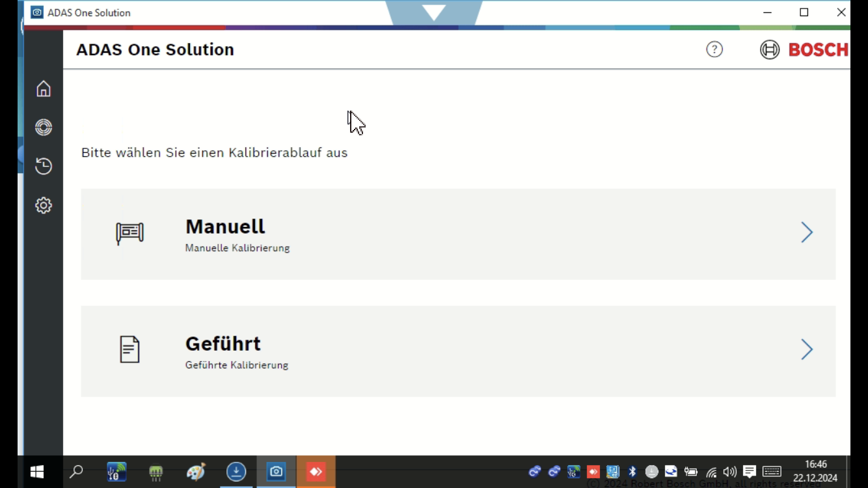Select the Manuell calibration title
The width and height of the screenshot is (868, 488).
click(225, 226)
